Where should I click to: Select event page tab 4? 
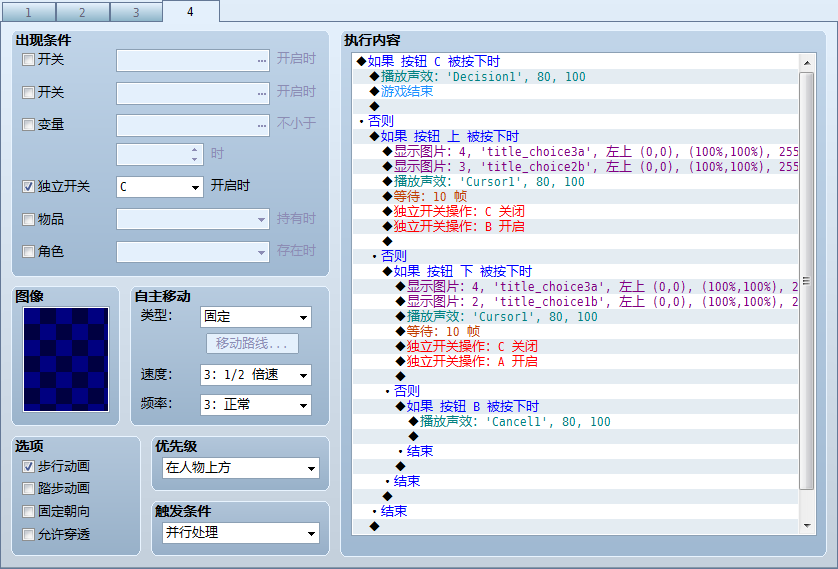coord(190,11)
